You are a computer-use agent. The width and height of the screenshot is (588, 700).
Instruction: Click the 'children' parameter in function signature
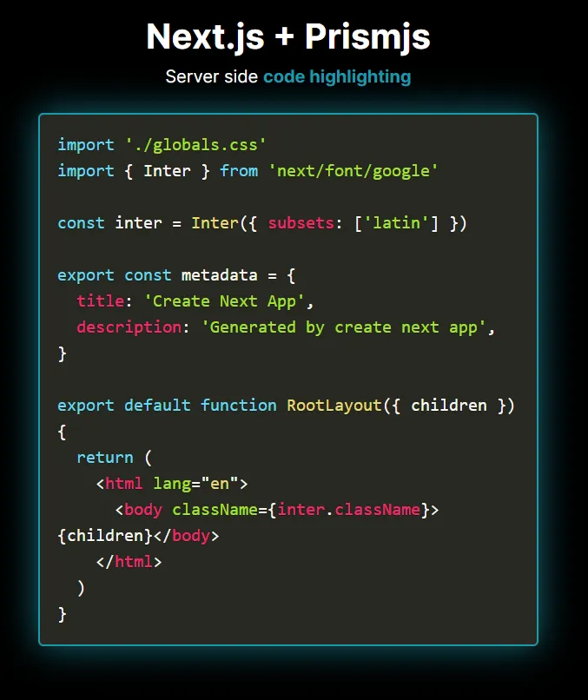coord(449,406)
